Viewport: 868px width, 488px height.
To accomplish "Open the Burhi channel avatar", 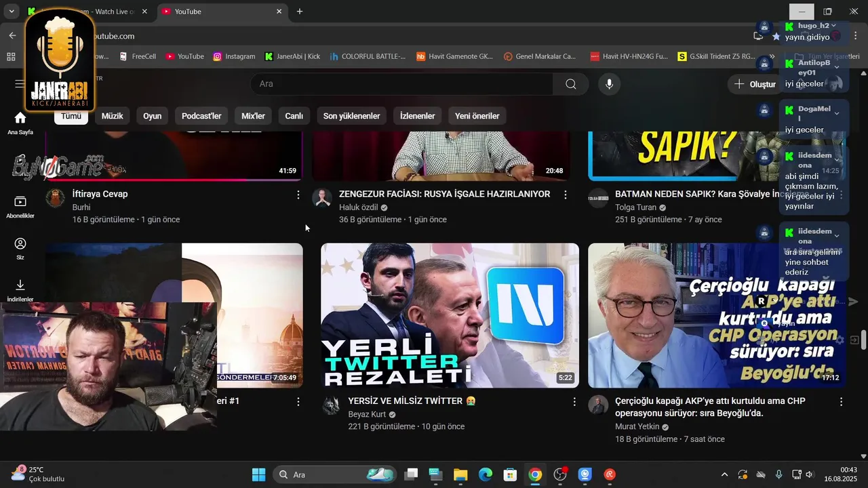I will point(55,198).
